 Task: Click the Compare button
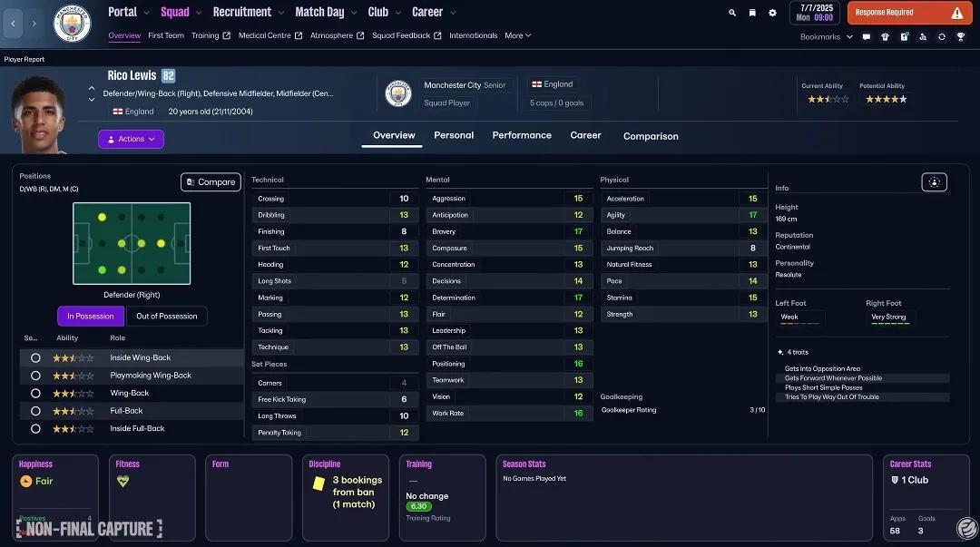(x=211, y=182)
